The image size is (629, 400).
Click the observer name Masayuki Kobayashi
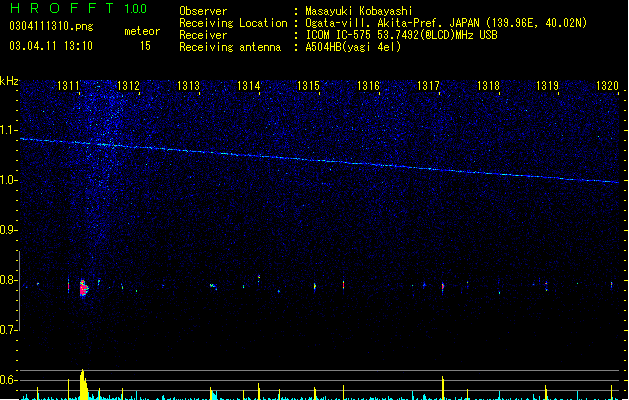coord(359,11)
